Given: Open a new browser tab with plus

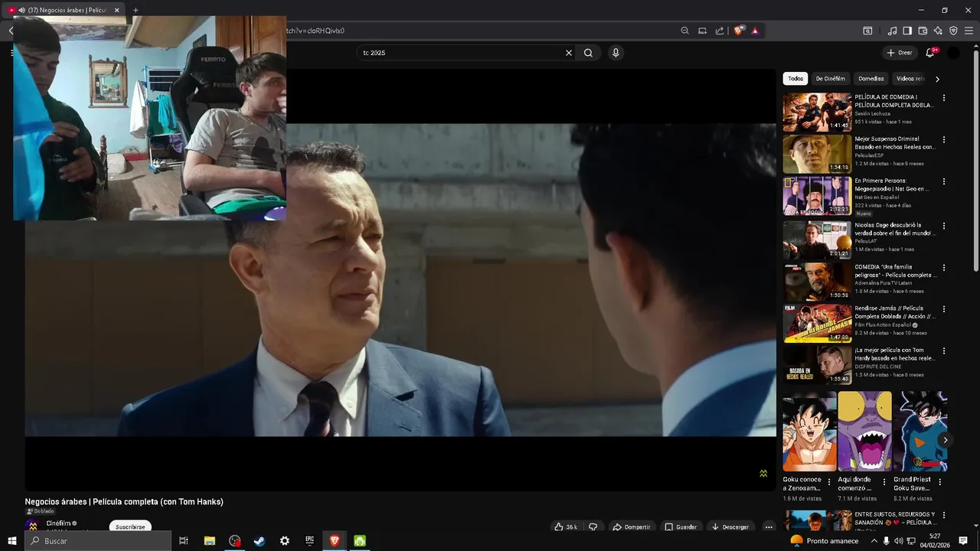Looking at the screenshot, I should pyautogui.click(x=136, y=10).
